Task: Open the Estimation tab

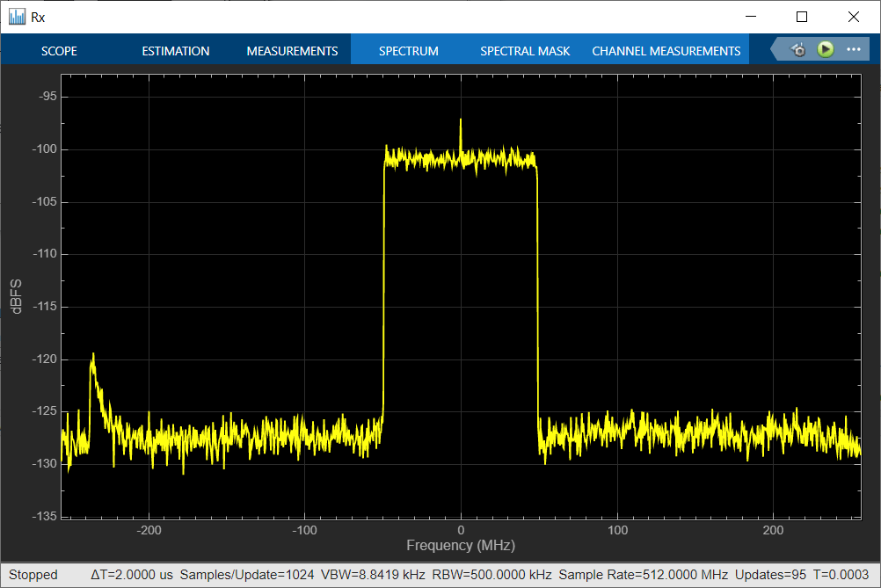Action: (176, 51)
